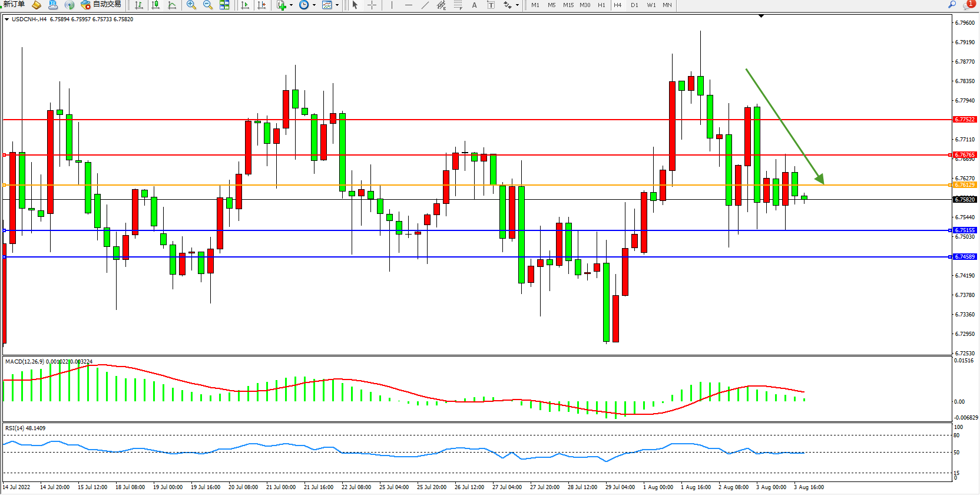Click the New Order (新订单) button
This screenshot has height=495, width=980.
(14, 5)
